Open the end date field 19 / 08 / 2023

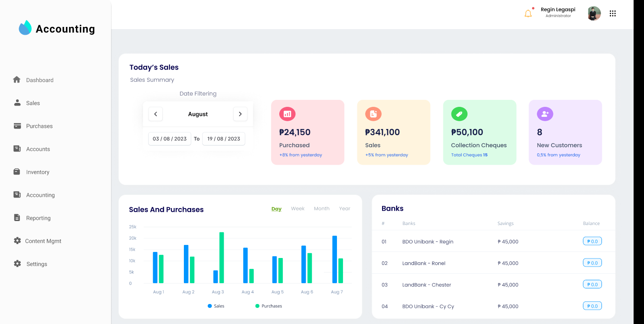click(x=223, y=139)
